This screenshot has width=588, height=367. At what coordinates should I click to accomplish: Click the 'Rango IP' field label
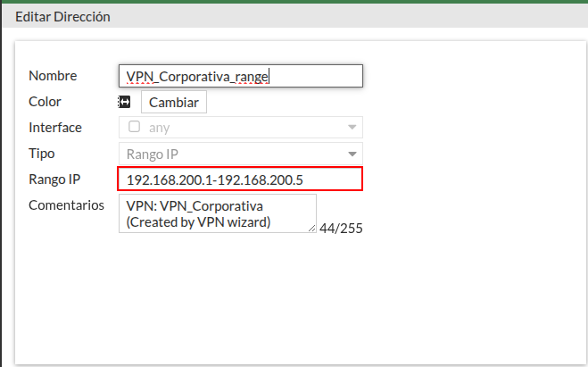[x=54, y=179]
